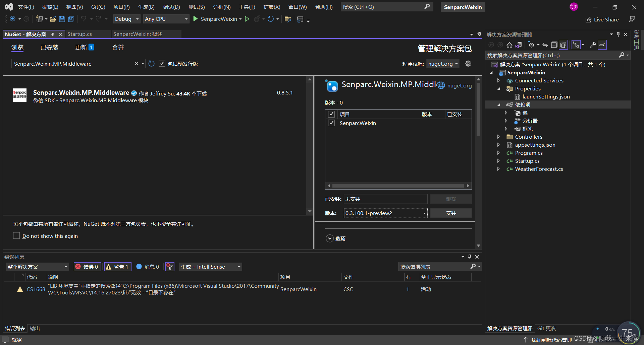Click Solution Explorer home icon
644x345 pixels.
pyautogui.click(x=509, y=45)
